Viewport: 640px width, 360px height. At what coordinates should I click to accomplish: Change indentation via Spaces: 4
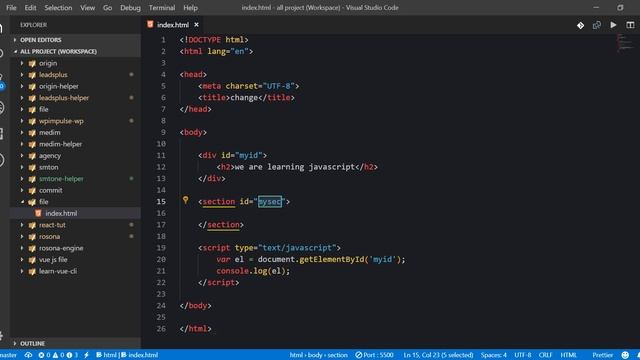pyautogui.click(x=493, y=355)
